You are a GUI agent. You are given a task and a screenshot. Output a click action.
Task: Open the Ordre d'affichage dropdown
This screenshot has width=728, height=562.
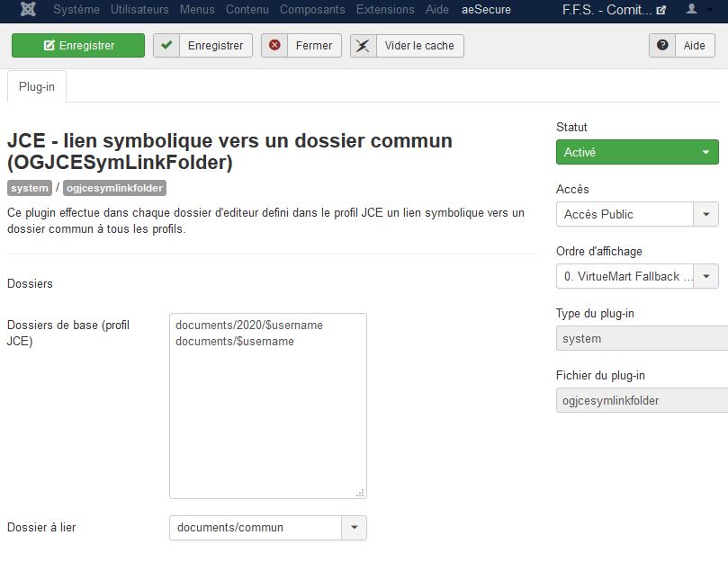[637, 276]
